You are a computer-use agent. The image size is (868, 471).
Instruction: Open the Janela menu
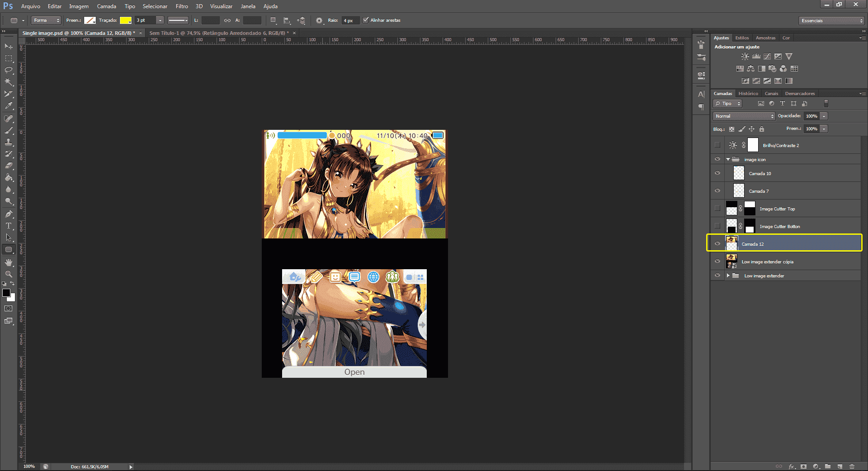tap(248, 6)
